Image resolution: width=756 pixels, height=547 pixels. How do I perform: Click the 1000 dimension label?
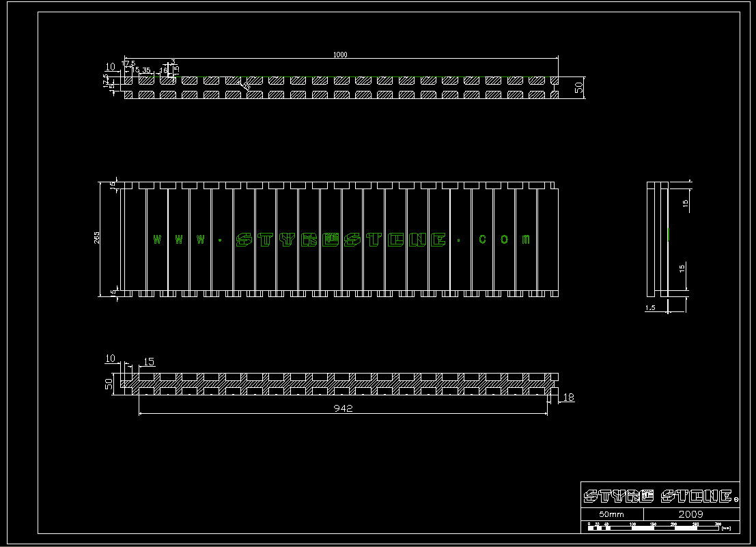340,55
